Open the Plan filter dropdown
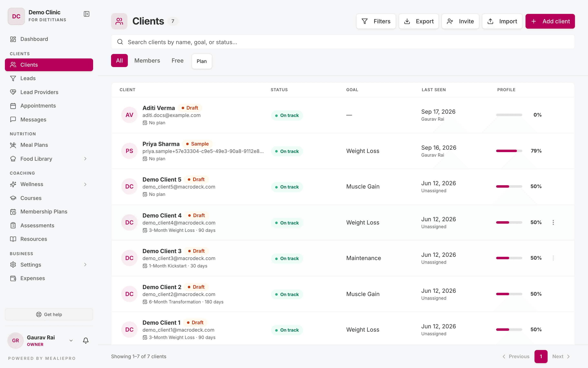588x368 pixels. (202, 61)
